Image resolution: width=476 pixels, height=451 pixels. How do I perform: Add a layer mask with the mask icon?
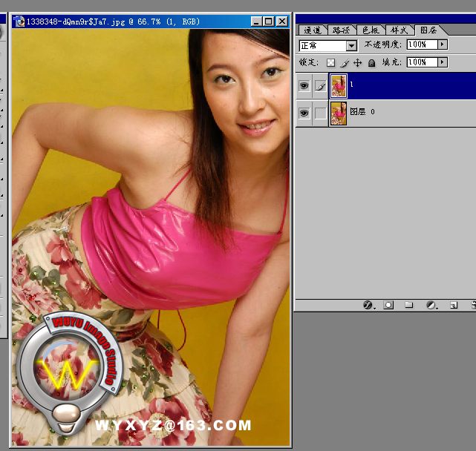point(388,305)
